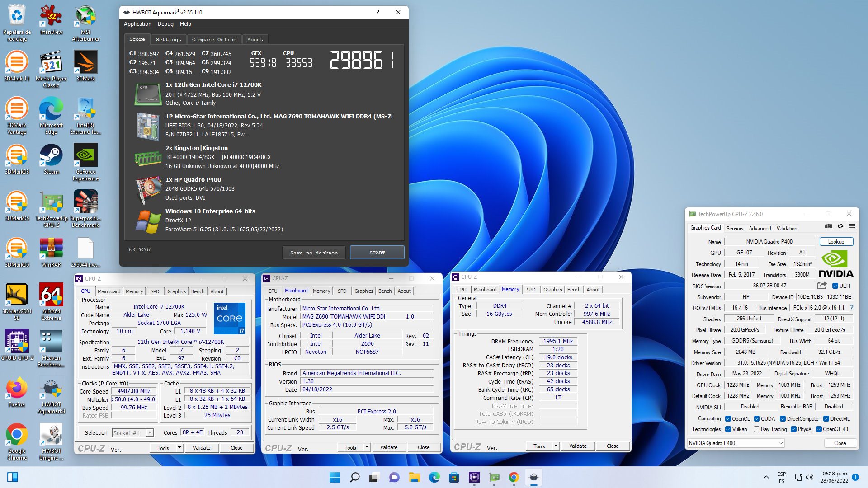
Task: Toggle the OpenCL checkbox
Action: (728, 419)
